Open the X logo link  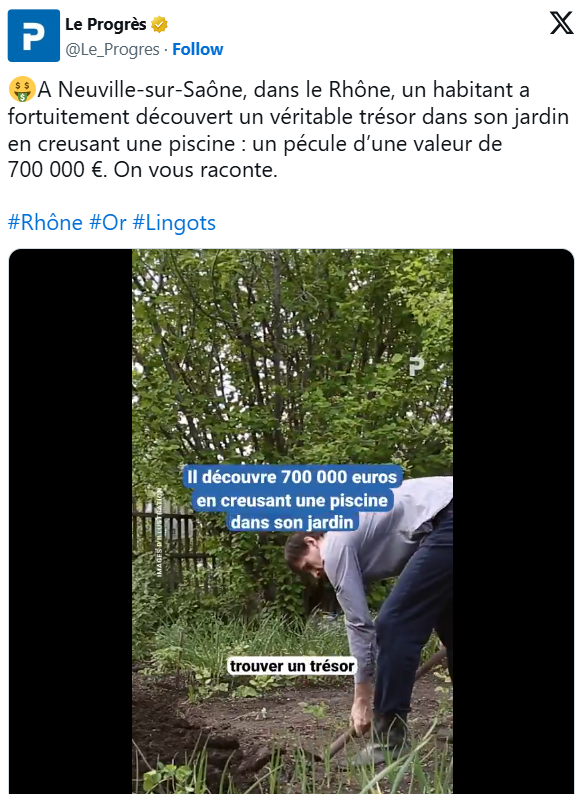pos(562,23)
